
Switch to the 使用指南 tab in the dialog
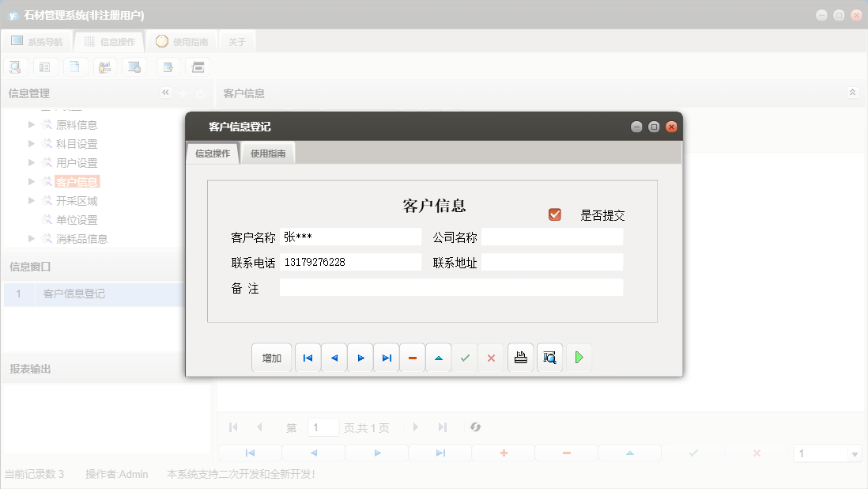pos(268,153)
